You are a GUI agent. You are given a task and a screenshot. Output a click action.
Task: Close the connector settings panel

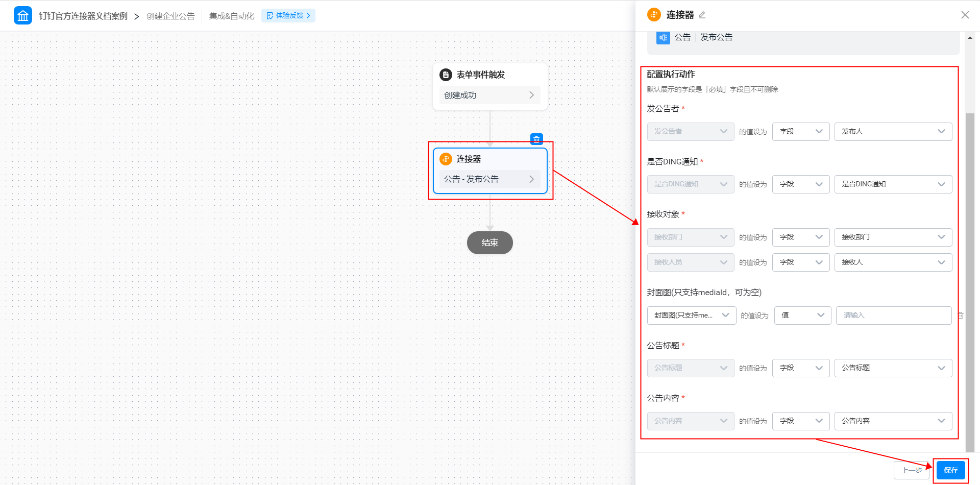pyautogui.click(x=965, y=15)
